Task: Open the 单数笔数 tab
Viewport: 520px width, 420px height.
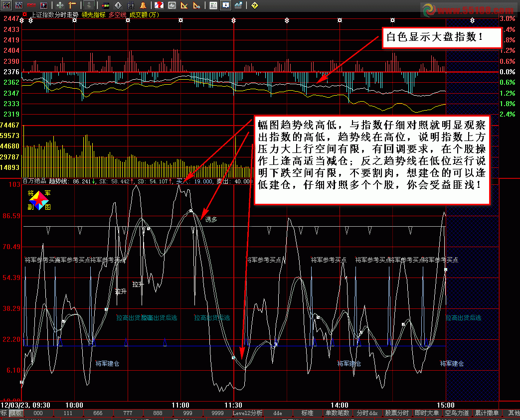Action: 337,413
